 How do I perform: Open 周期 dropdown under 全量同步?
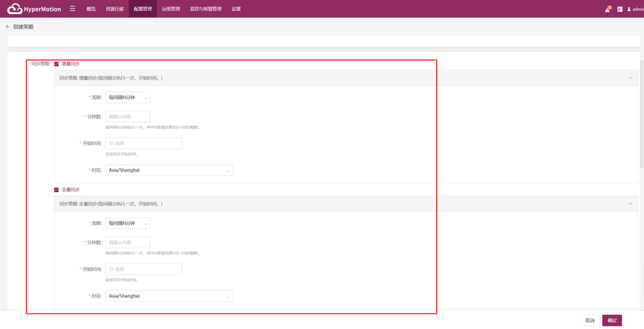click(x=128, y=223)
